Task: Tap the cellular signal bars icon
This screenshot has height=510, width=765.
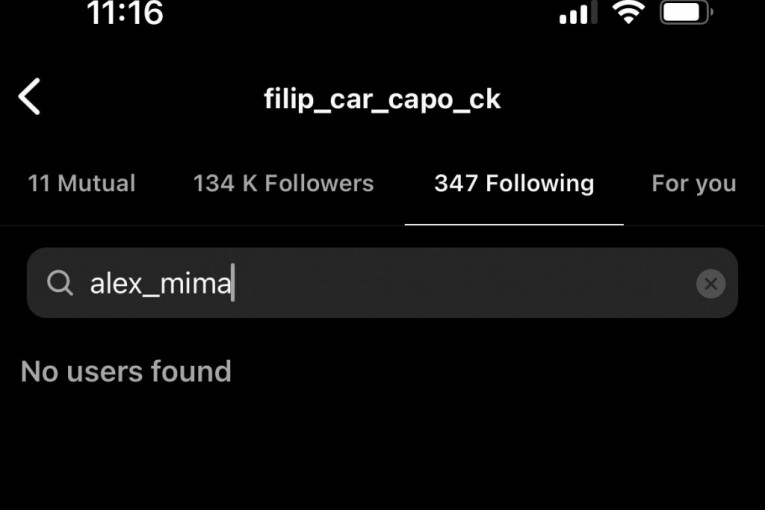Action: pos(578,12)
